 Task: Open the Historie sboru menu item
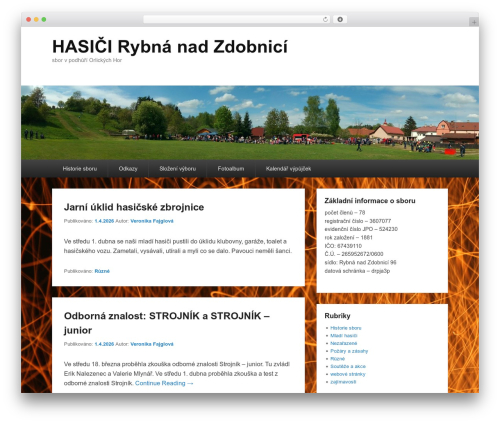pyautogui.click(x=80, y=169)
